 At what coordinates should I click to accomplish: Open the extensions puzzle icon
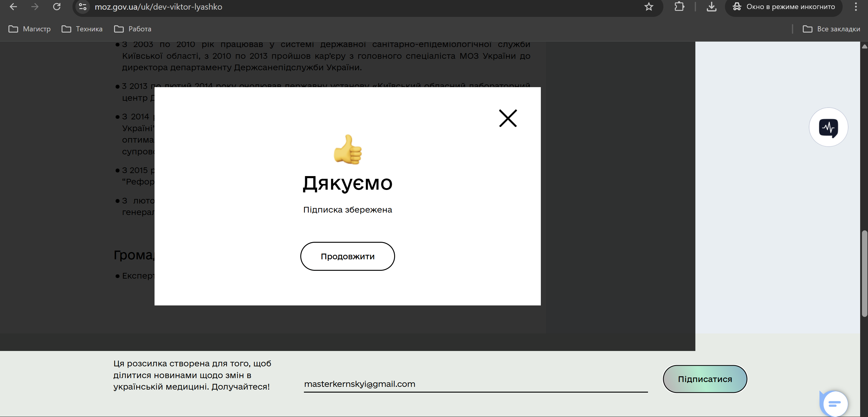click(x=679, y=7)
